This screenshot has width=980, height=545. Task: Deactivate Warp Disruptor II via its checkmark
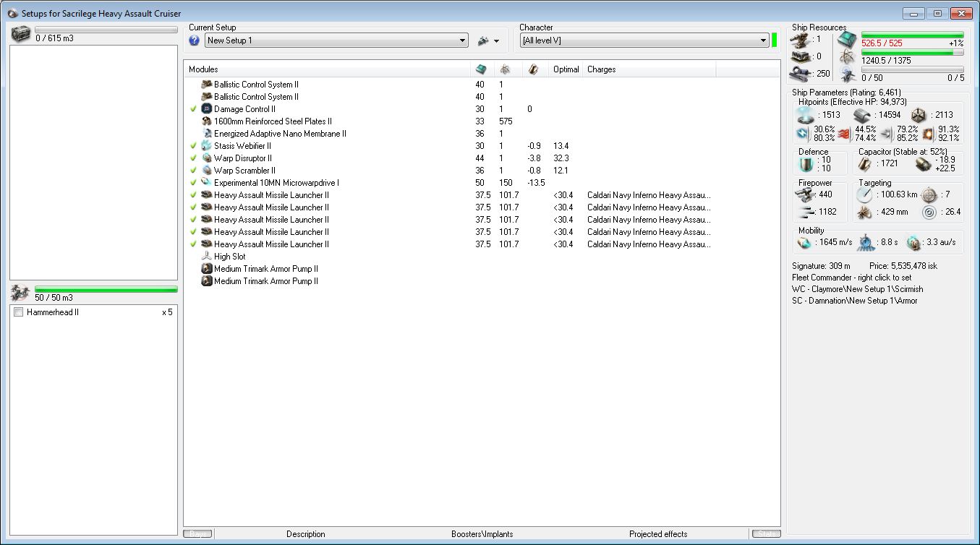point(194,158)
